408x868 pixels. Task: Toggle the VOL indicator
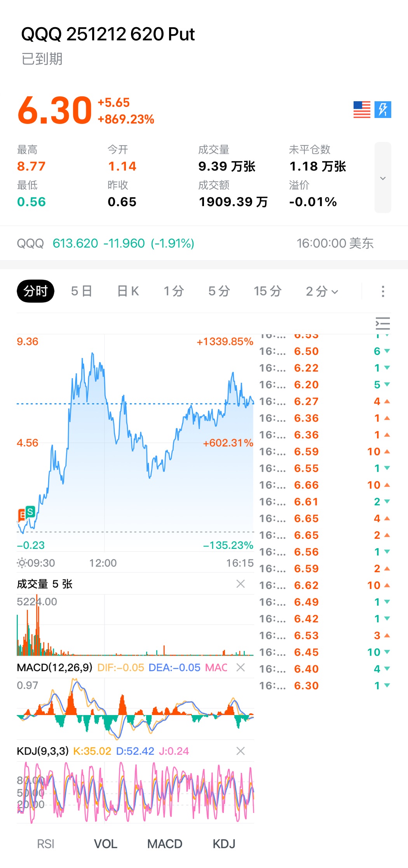click(105, 844)
